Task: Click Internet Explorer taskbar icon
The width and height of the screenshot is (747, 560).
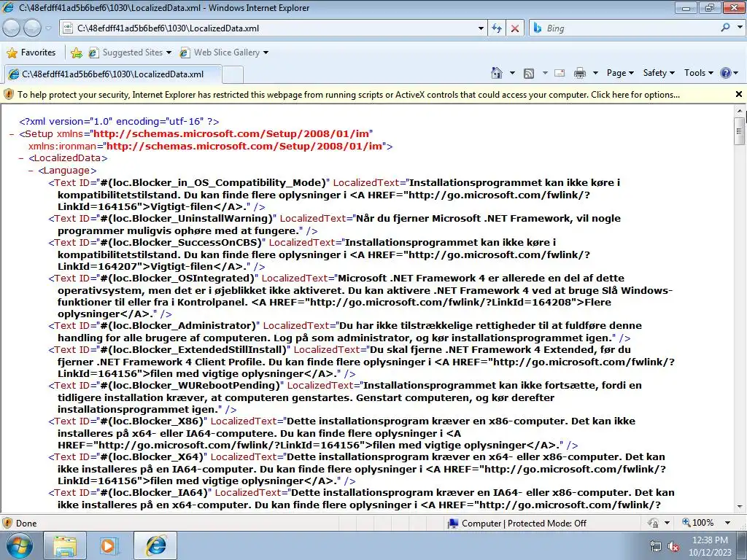Action: 155,545
